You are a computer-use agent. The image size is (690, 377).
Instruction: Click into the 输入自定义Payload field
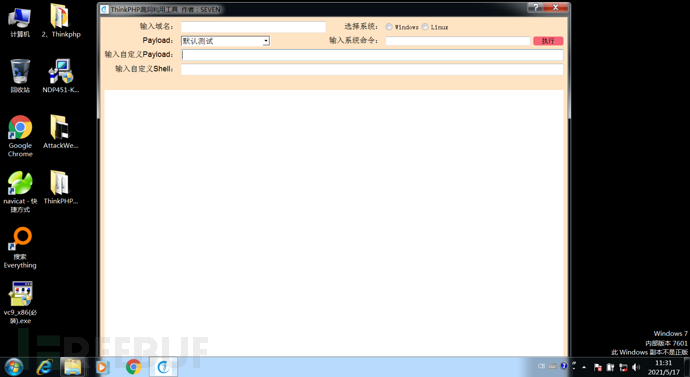point(372,55)
